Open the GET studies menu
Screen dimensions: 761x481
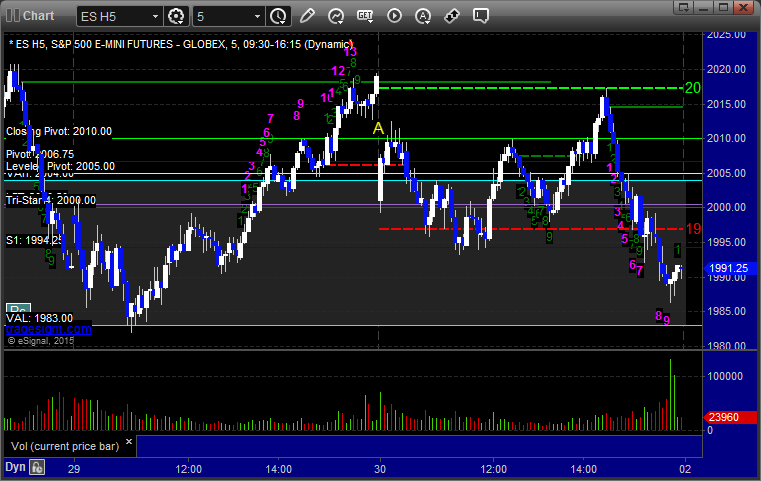pyautogui.click(x=365, y=16)
